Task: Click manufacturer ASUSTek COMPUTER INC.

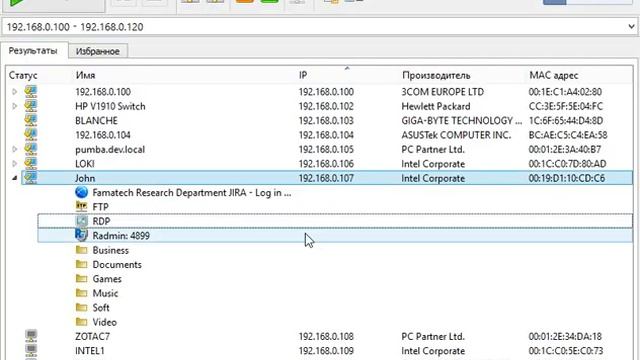Action: tap(456, 135)
